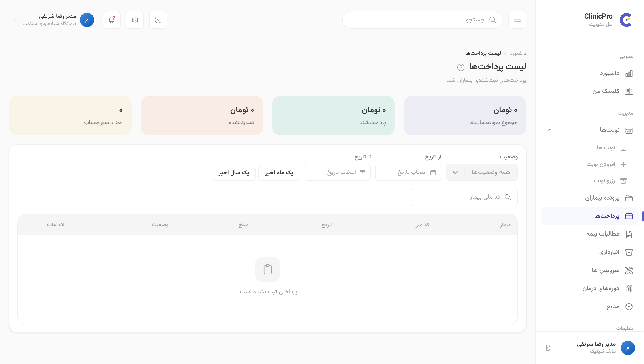Screen dimensions: 644x364
Task: Click the ClinicPro logo
Action: [x=625, y=20]
